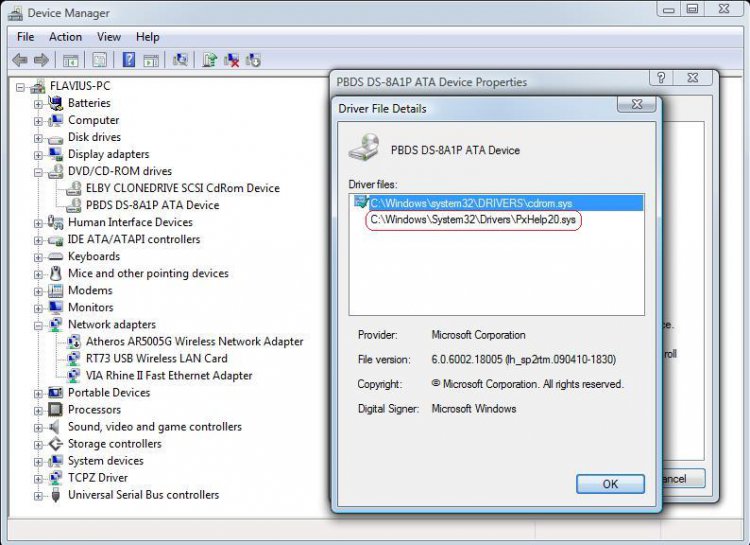Click the Forward arrow in the toolbar
Viewport: 750px width, 545px height.
tap(41, 60)
